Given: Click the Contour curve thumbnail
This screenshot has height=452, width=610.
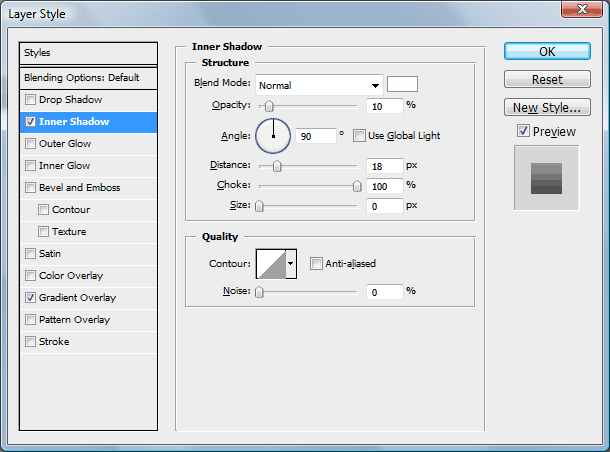Looking at the screenshot, I should pos(271,264).
